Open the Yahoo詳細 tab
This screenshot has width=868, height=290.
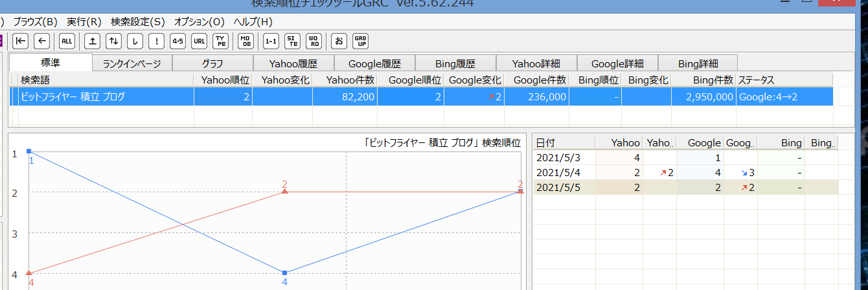click(x=536, y=63)
